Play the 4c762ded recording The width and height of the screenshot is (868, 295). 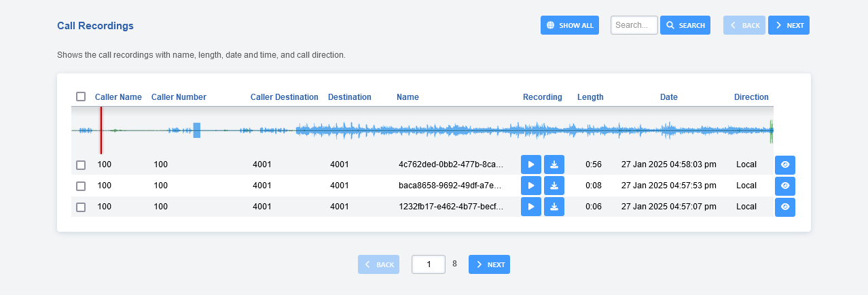tap(530, 164)
